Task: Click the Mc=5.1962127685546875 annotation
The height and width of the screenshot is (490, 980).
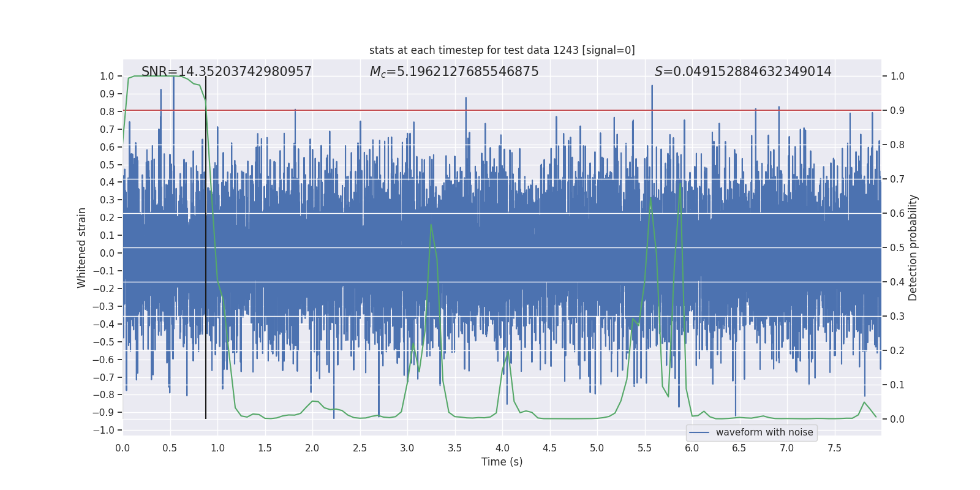Action: click(454, 72)
